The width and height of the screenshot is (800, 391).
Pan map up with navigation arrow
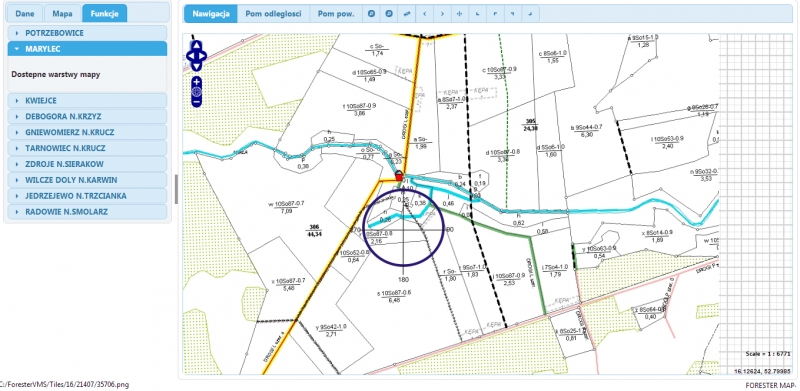(x=196, y=45)
